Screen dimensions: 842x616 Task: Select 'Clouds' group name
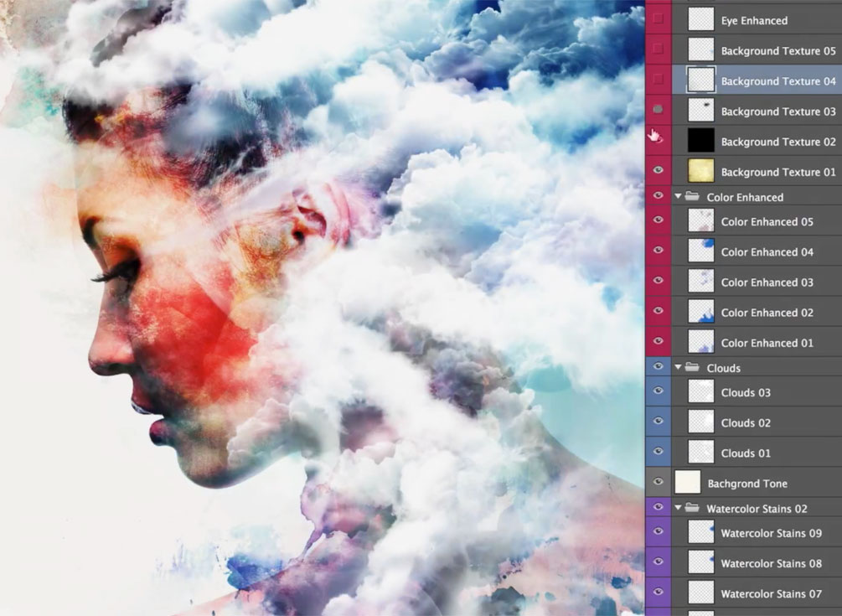[x=724, y=368]
